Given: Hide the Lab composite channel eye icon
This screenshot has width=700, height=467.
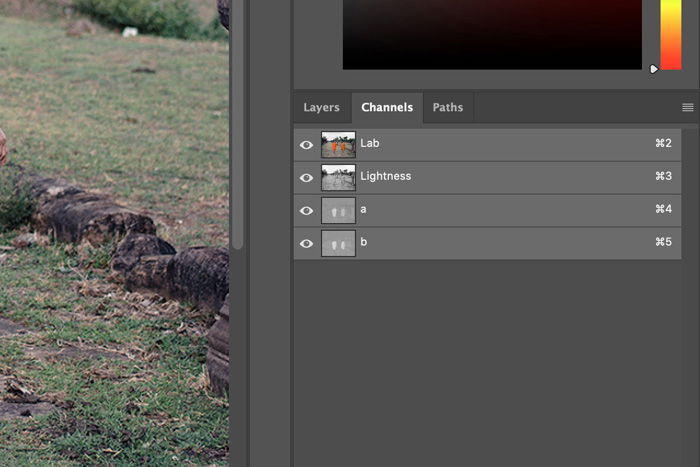Looking at the screenshot, I should pos(306,145).
